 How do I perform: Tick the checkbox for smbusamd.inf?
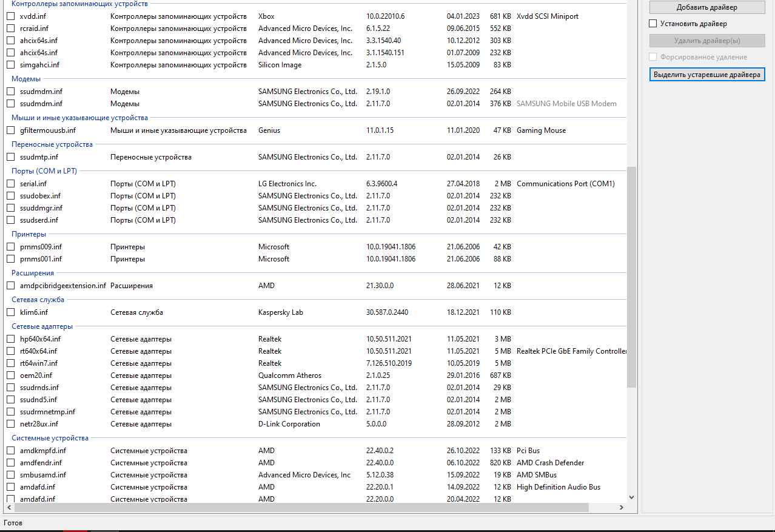pos(10,475)
